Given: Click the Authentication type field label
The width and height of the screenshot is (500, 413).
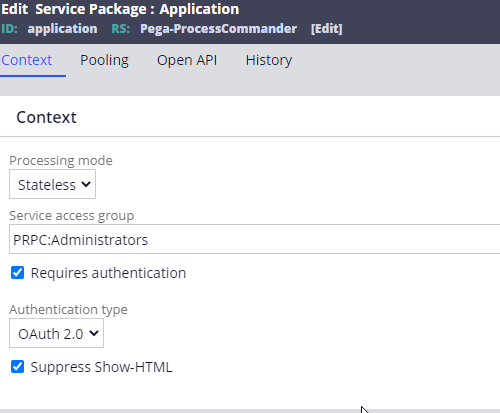Looking at the screenshot, I should pos(68,310).
